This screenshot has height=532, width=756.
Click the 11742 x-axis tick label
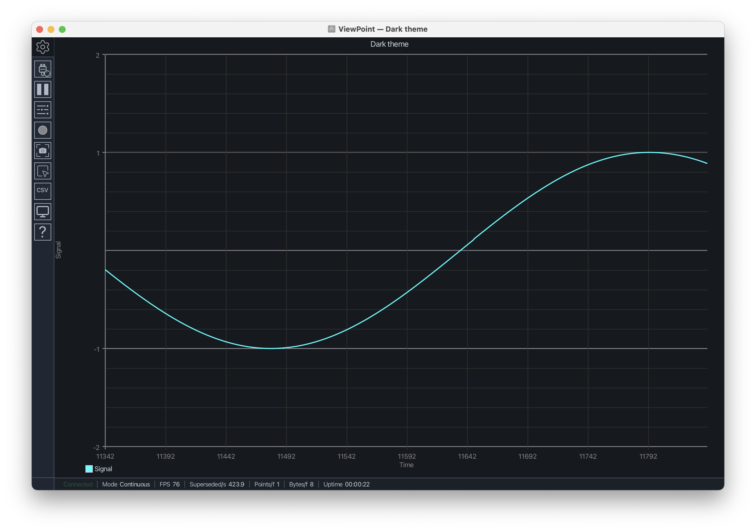588,456
